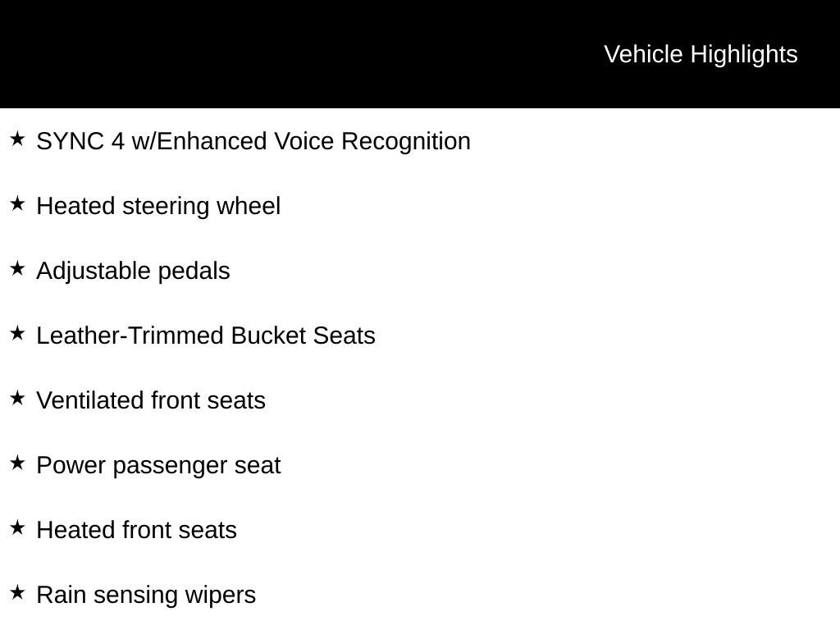Click the black header banner
The width and height of the screenshot is (840, 630).
(x=420, y=54)
